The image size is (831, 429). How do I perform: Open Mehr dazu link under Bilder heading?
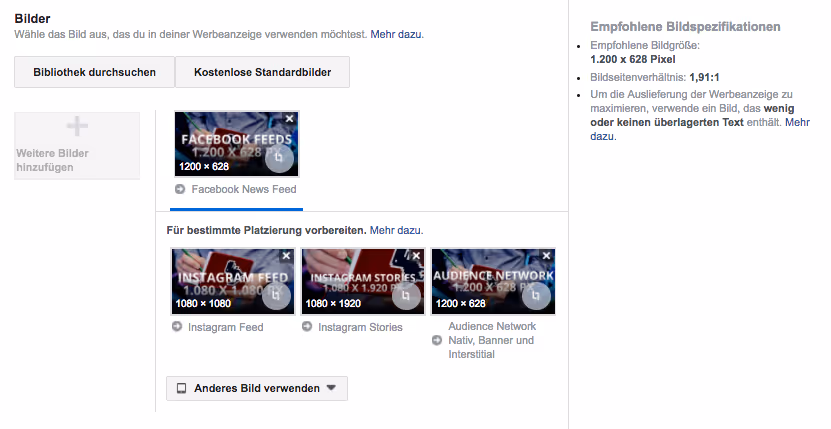(397, 34)
